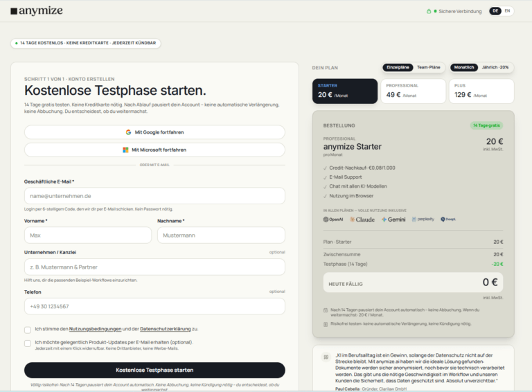The image size is (532, 392).
Task: Focus the Telefon input field
Action: pyautogui.click(x=154, y=307)
